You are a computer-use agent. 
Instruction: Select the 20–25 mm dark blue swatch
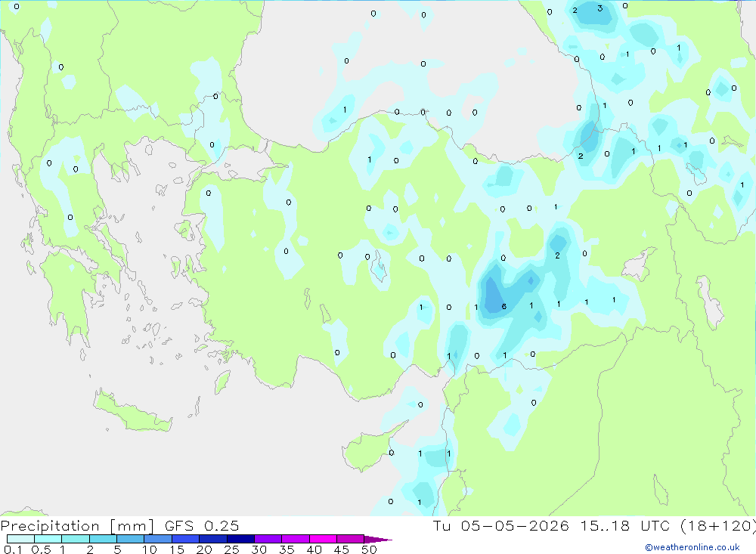click(213, 539)
